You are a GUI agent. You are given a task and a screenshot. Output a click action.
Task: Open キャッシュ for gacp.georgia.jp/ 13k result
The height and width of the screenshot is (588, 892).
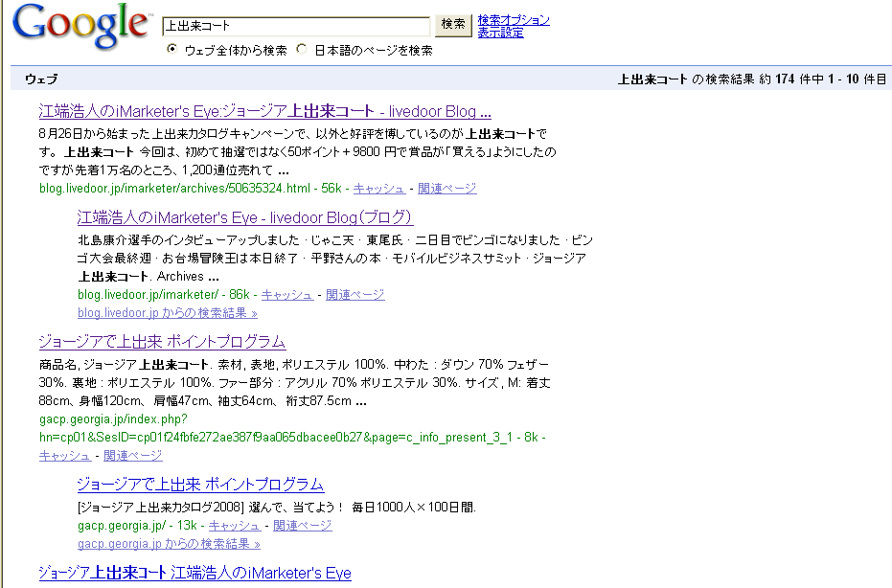pyautogui.click(x=235, y=526)
